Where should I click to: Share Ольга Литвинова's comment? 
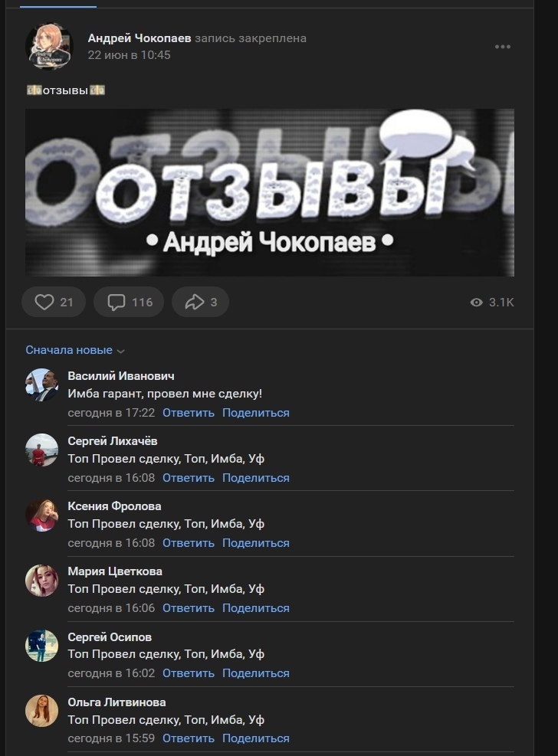[x=255, y=738]
